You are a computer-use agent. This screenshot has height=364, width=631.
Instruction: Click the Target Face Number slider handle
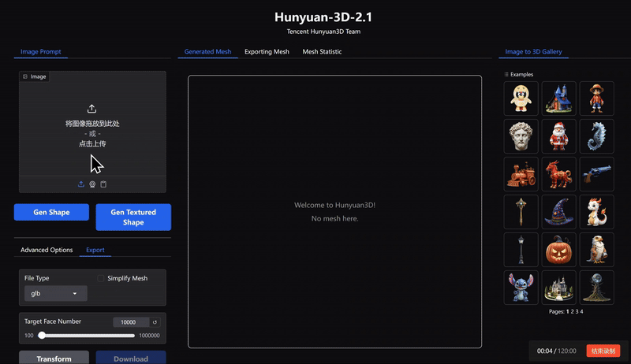pyautogui.click(x=41, y=336)
